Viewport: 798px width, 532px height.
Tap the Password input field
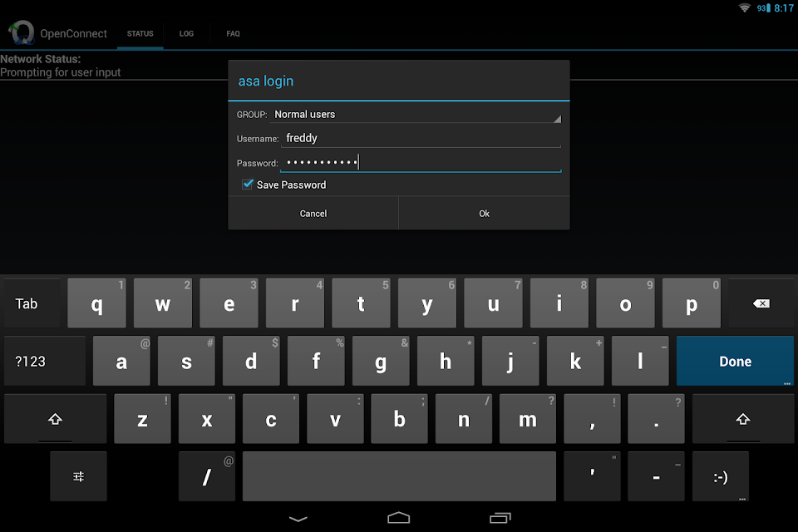tap(421, 162)
